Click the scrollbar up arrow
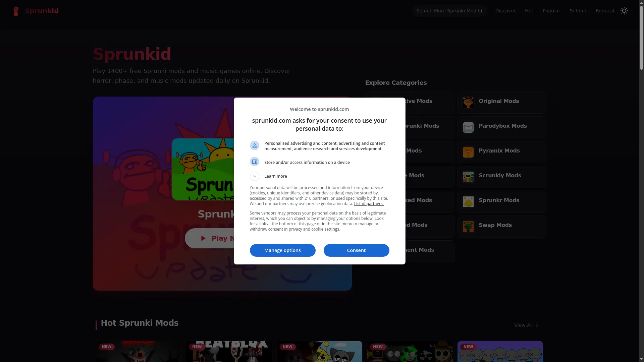The image size is (644, 362). point(641,3)
